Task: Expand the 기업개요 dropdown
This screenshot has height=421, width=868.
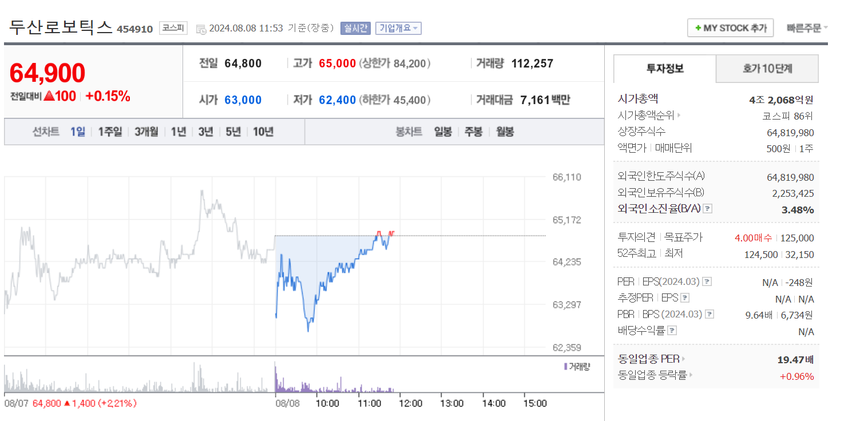Action: pyautogui.click(x=398, y=28)
